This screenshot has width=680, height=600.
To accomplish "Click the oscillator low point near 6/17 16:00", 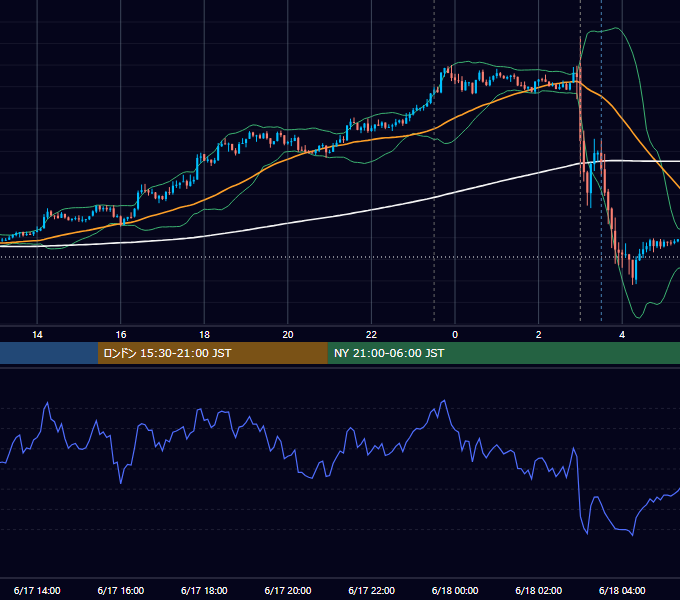I will click(x=121, y=483).
